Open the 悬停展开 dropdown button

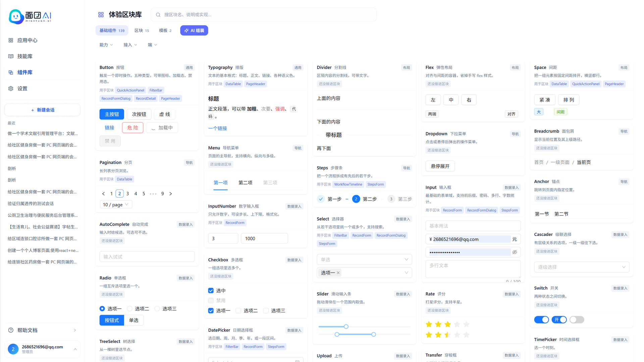click(x=440, y=166)
